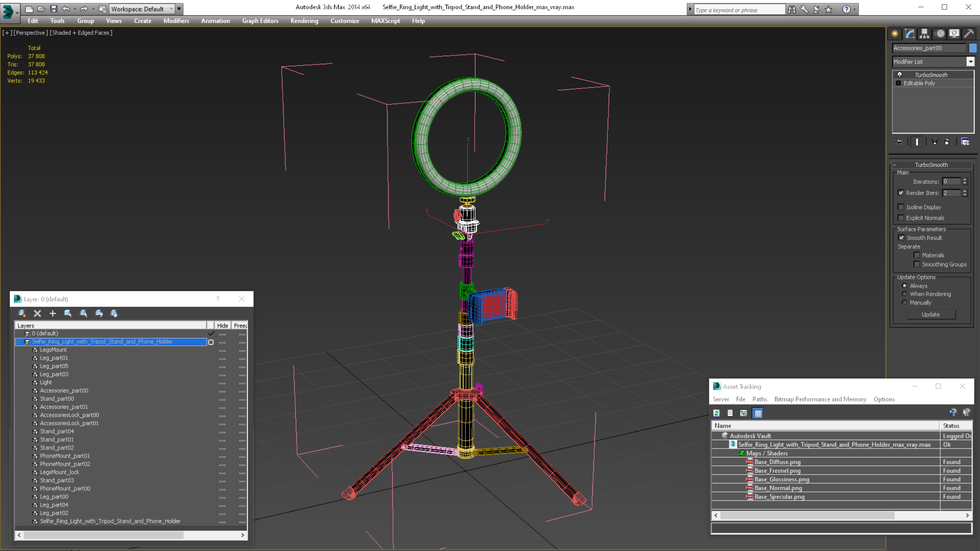Click the Render Iters spinner arrows

tap(964, 193)
